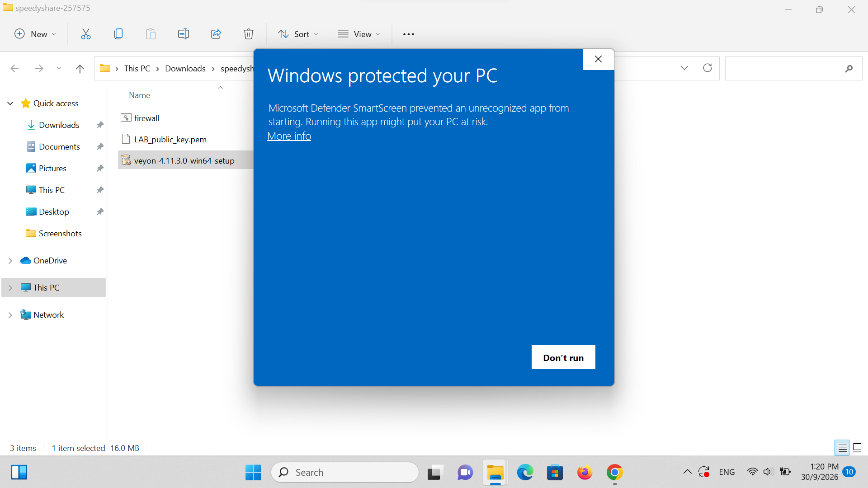Open Desktop in Quick access
Image resolution: width=868 pixels, height=488 pixels.
click(x=54, y=212)
